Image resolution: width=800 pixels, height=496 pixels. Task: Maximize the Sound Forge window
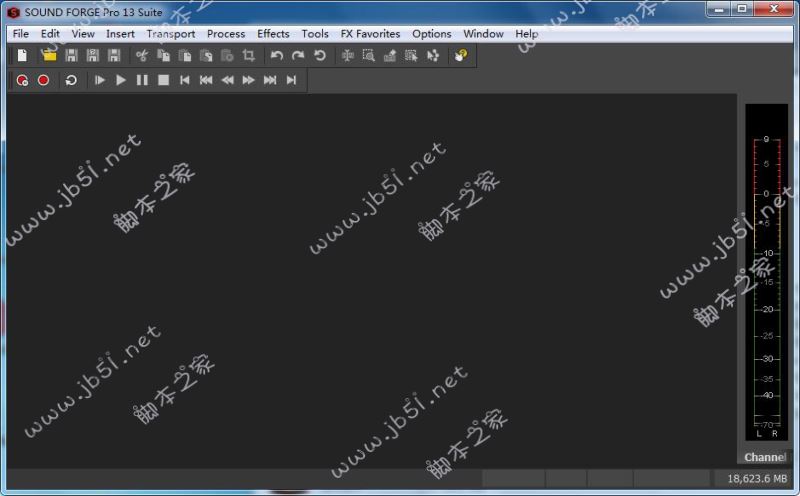point(742,9)
